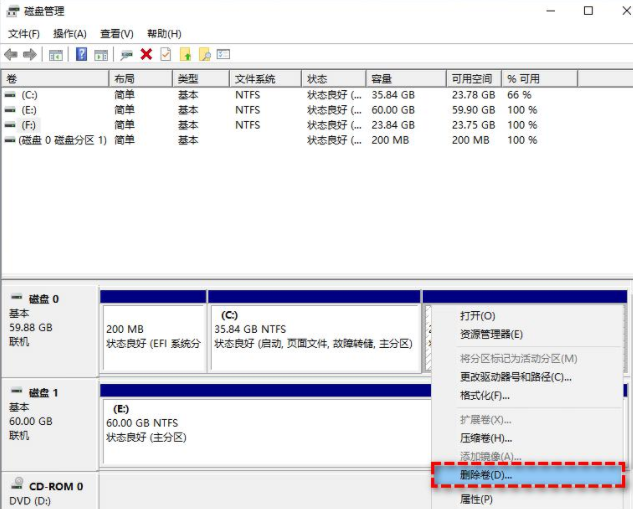Screen dimensions: 633x509
Task: Click the red X delete icon
Action: tap(146, 54)
